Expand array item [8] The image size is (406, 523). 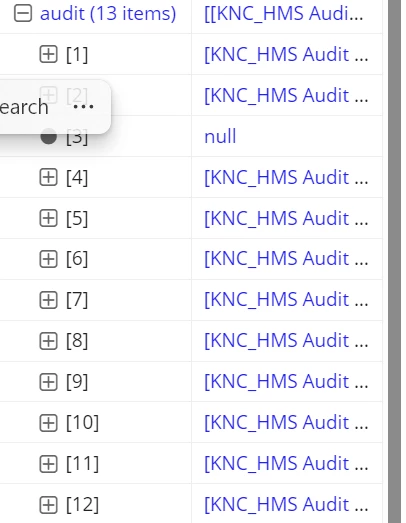pyautogui.click(x=48, y=341)
